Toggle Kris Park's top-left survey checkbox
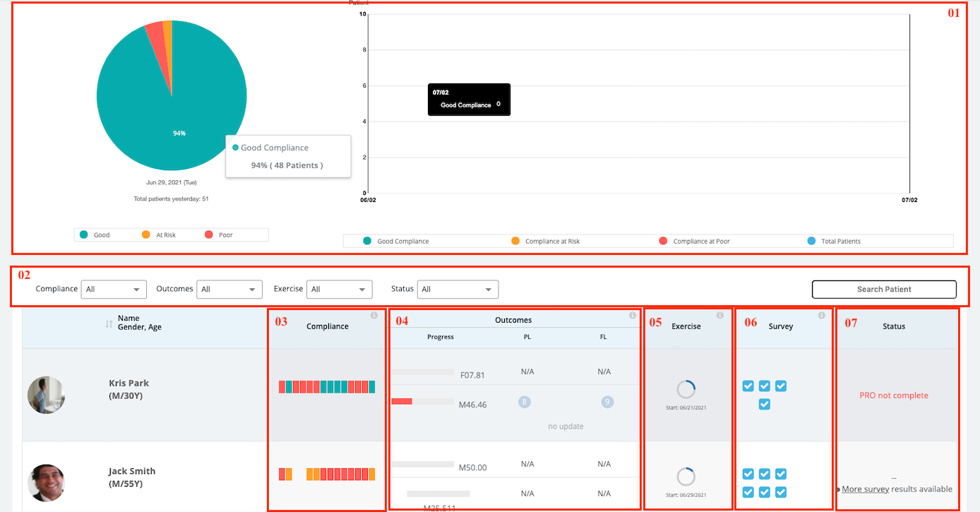The image size is (980, 512). coord(748,386)
